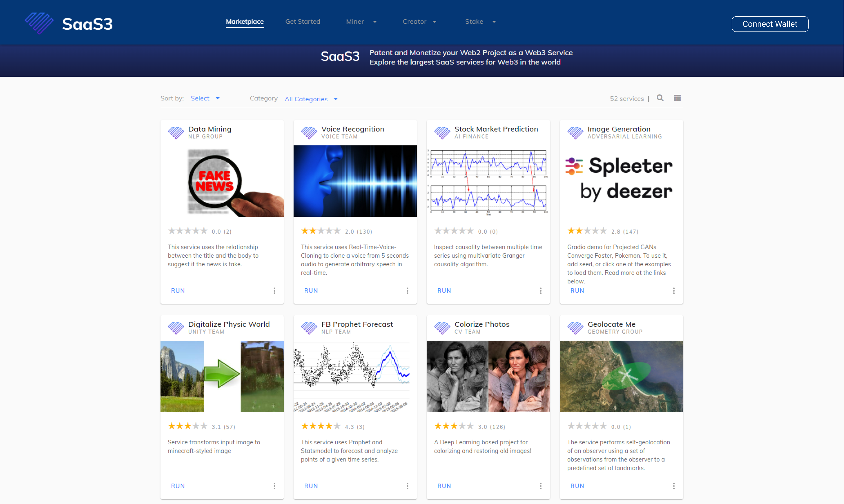The image size is (844, 504).
Task: Switch to list view icon
Action: tap(677, 98)
